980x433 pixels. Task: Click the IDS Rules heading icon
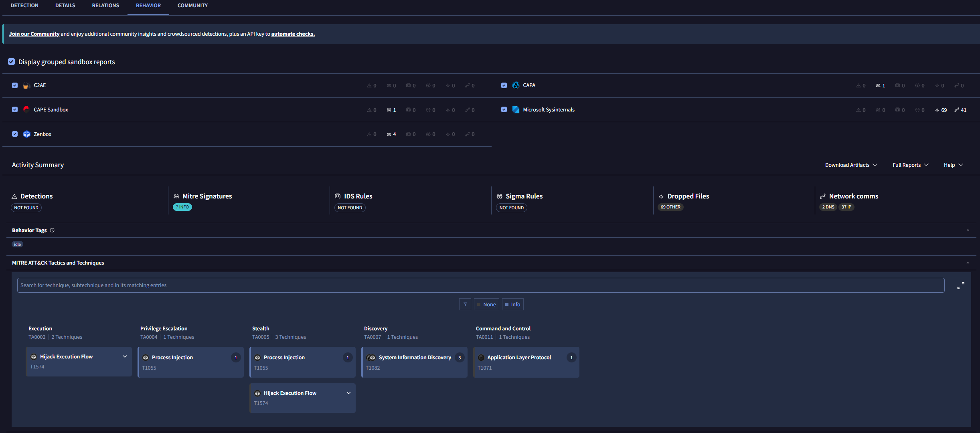tap(338, 196)
